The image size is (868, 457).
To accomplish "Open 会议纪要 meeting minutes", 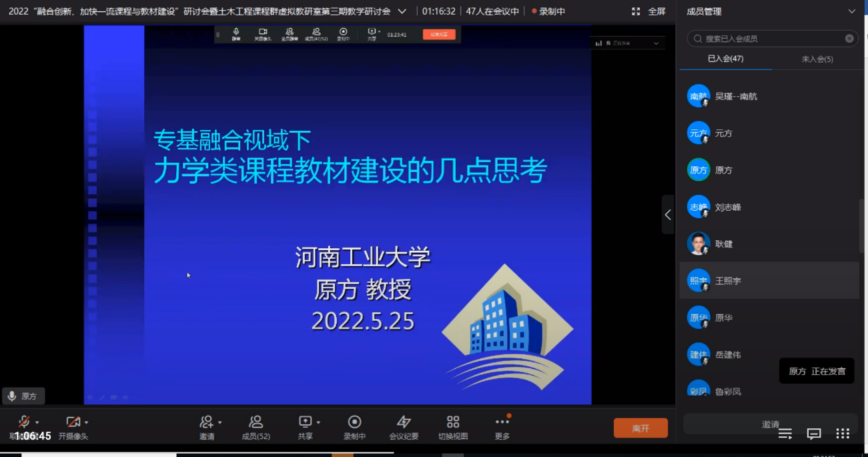I will pos(404,427).
